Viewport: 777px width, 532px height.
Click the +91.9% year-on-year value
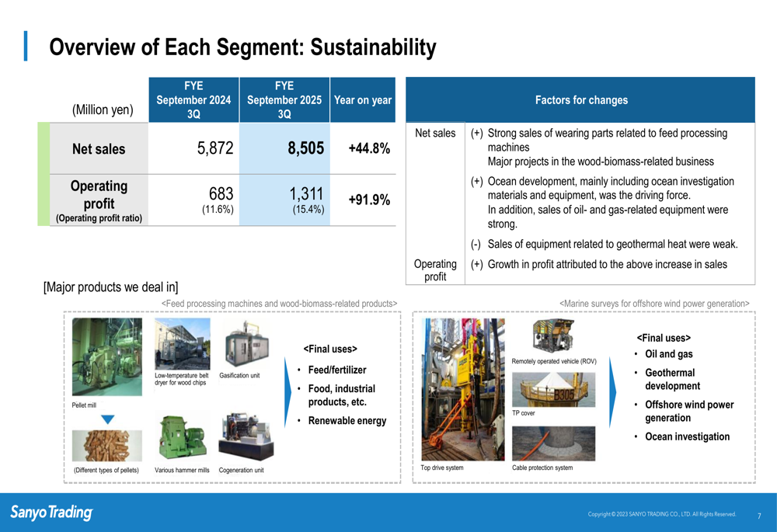(369, 200)
